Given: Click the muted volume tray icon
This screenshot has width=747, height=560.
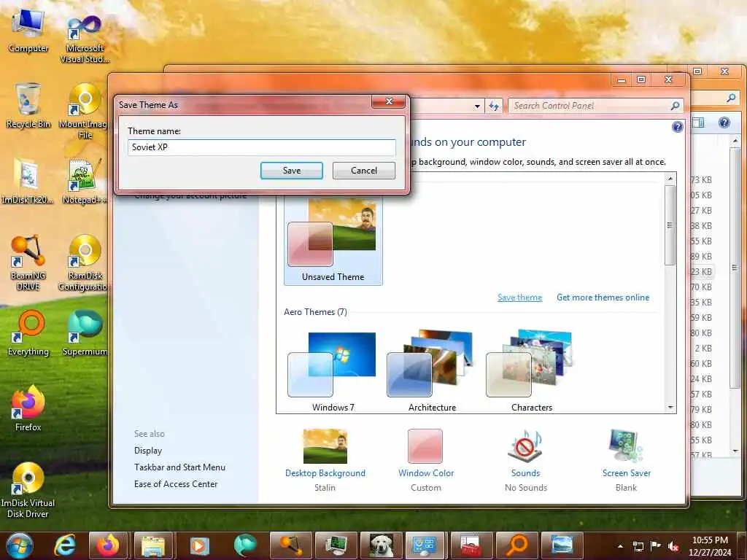Looking at the screenshot, I should (673, 546).
